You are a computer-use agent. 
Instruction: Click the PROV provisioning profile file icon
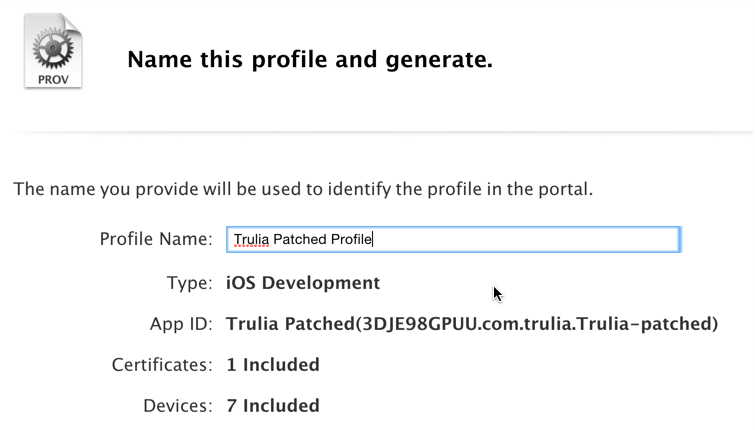(53, 51)
